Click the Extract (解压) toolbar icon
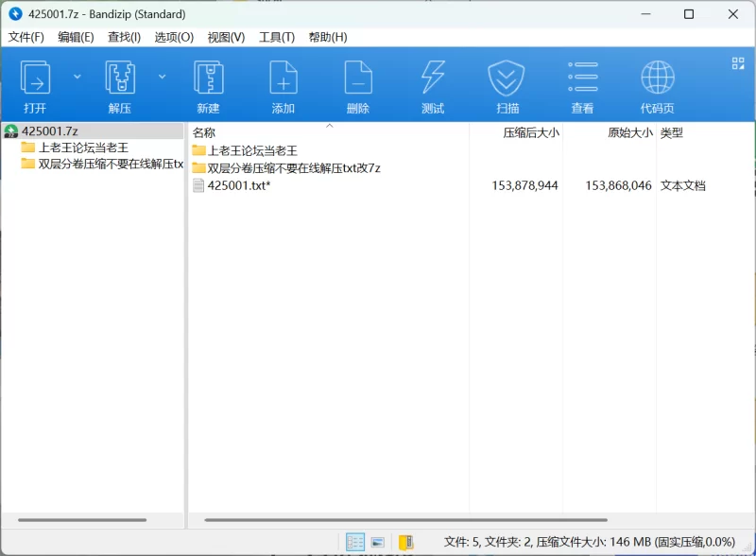The height and width of the screenshot is (556, 756). click(x=120, y=78)
